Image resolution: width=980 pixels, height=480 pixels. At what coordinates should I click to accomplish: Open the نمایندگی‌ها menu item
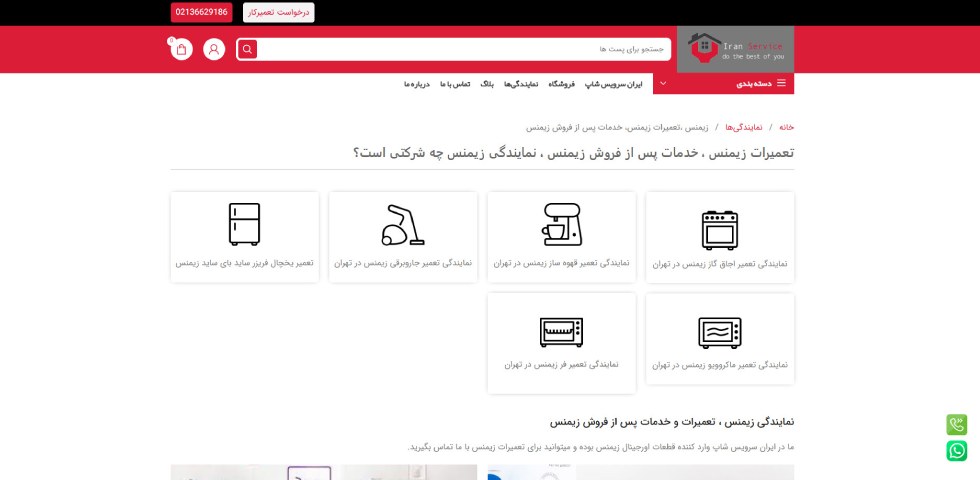(x=521, y=84)
